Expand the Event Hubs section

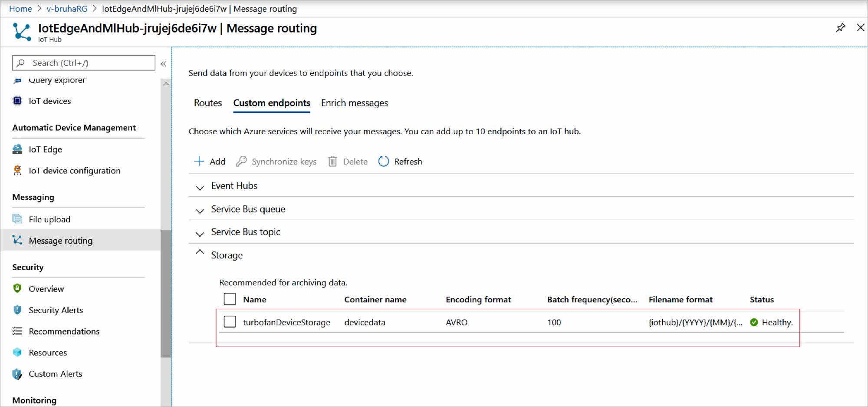200,187
